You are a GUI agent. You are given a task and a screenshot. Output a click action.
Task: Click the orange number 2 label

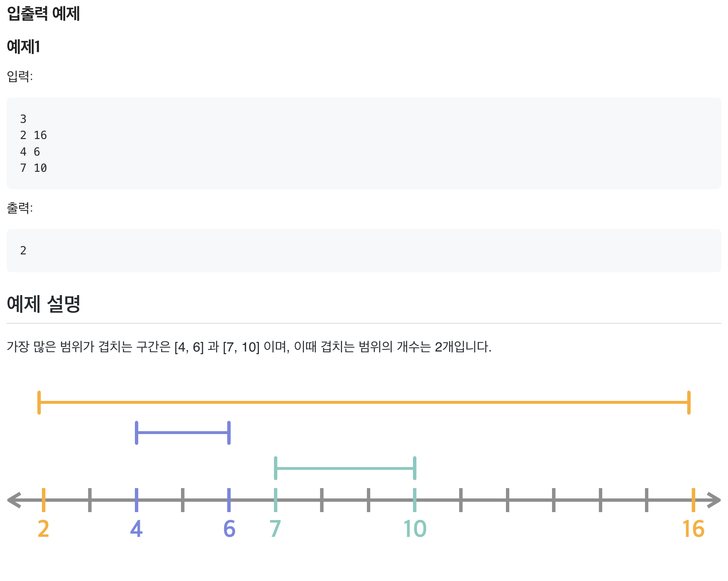tap(43, 529)
